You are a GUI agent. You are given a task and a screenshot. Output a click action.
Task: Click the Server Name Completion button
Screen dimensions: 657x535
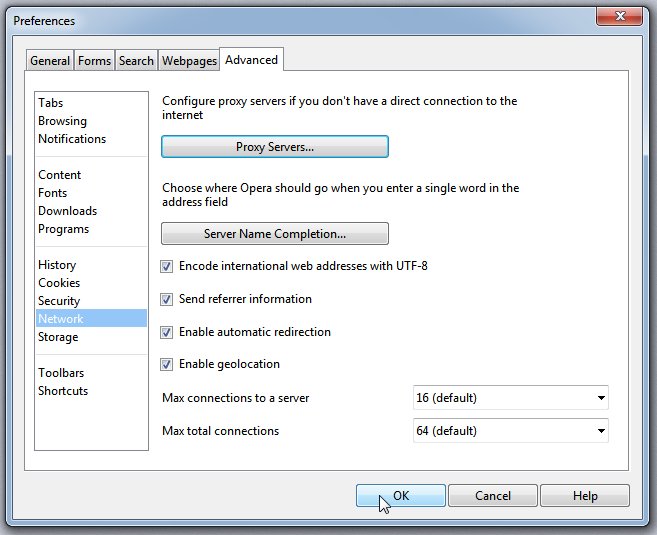275,234
